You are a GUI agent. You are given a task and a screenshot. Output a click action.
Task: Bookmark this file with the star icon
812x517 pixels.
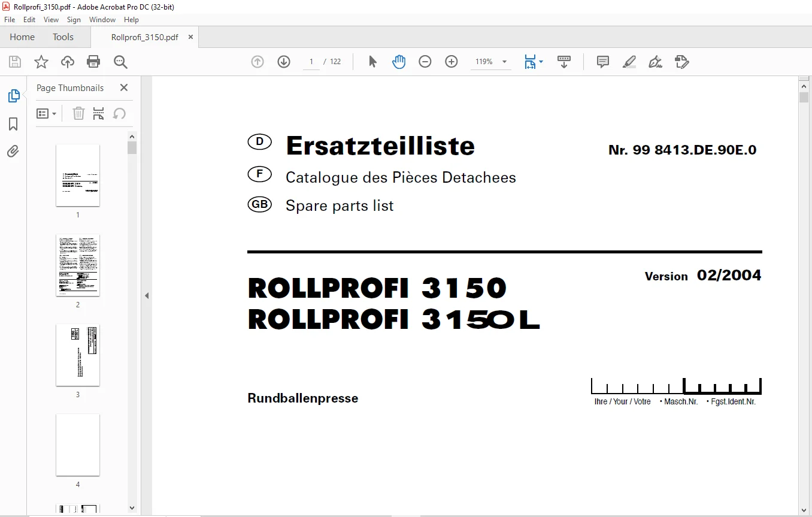(41, 62)
